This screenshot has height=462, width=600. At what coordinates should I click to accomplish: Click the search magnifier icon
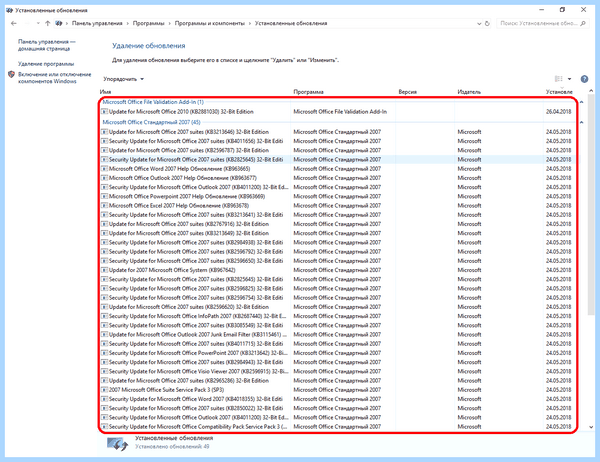coord(583,23)
